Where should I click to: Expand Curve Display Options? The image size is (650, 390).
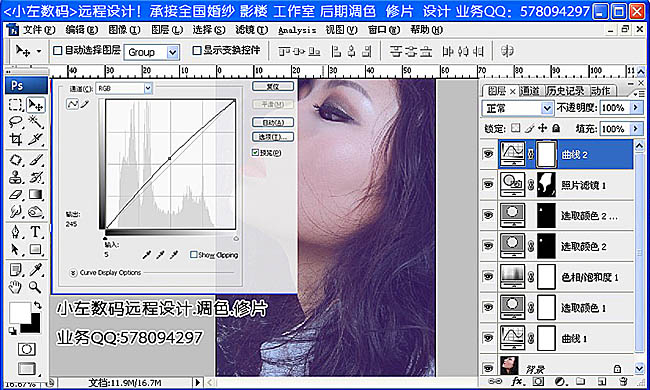point(73,273)
